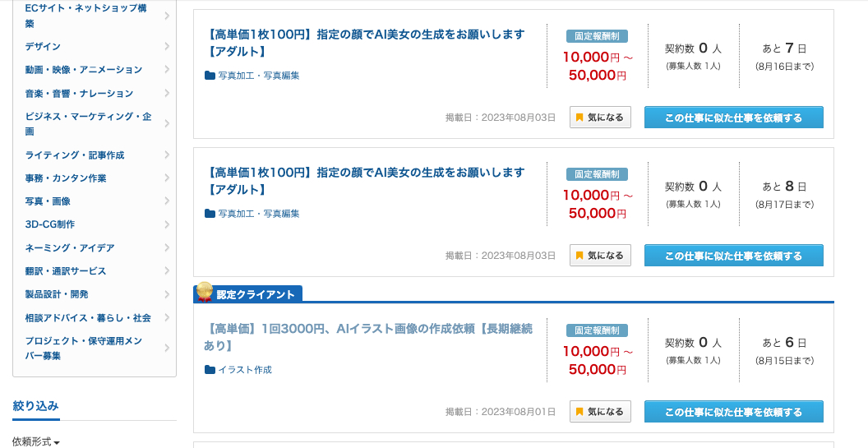Screen dimensions: 868x448
Task: Click chevron arrow next to デザイン category
Action: pos(167,47)
